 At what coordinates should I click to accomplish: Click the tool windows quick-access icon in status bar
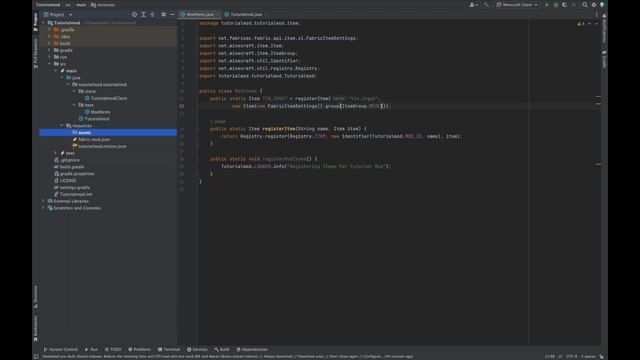(x=36, y=356)
